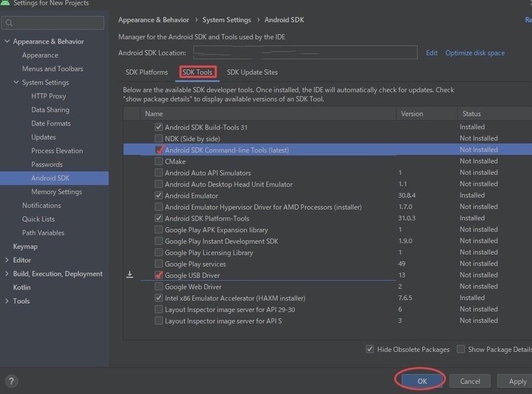Select Process Elevation in sidebar
The height and width of the screenshot is (394, 532).
57,150
